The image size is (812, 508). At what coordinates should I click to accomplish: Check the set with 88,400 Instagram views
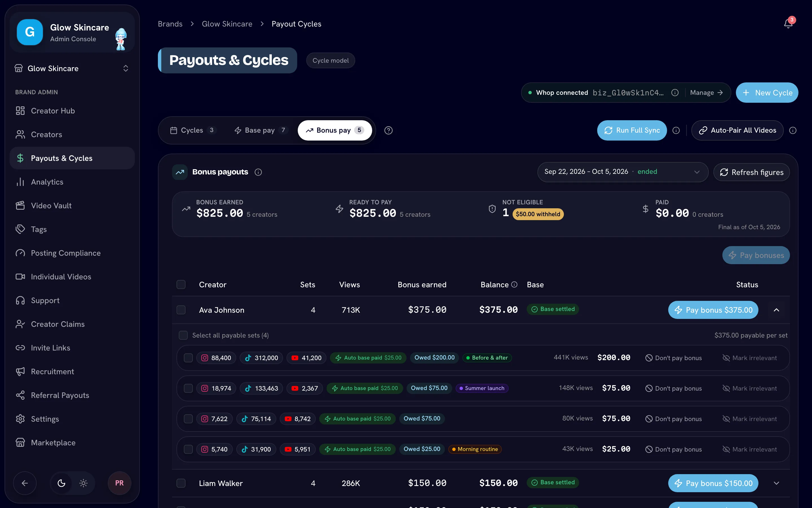point(188,358)
